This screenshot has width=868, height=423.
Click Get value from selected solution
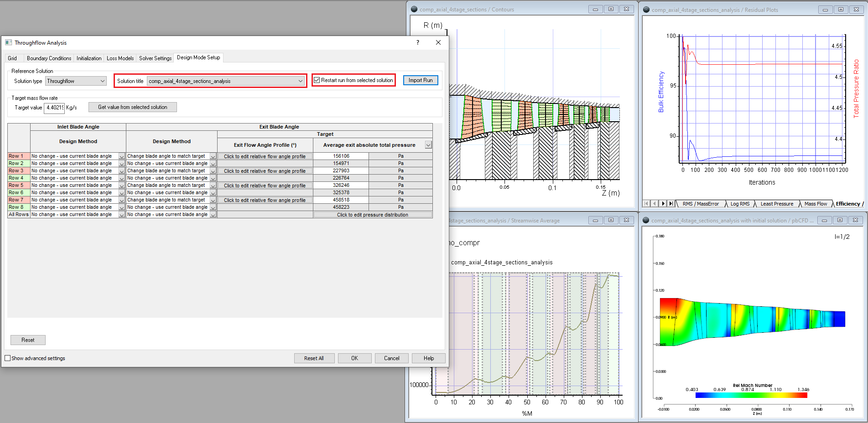[133, 107]
